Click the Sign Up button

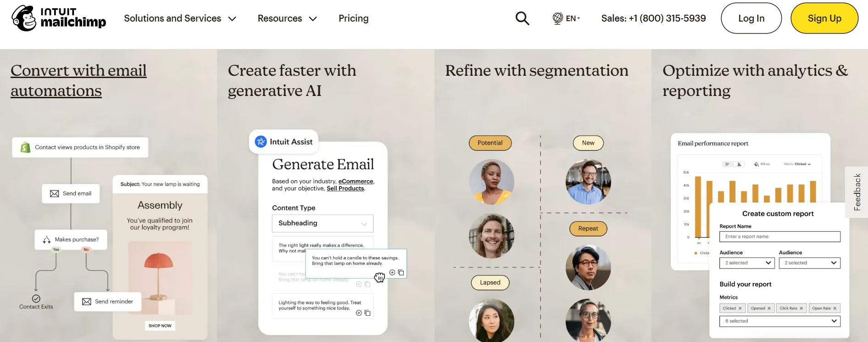point(824,18)
